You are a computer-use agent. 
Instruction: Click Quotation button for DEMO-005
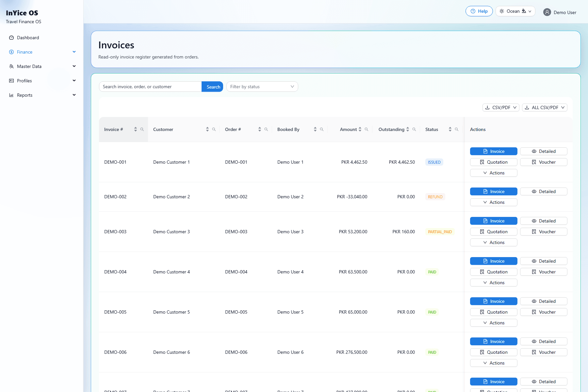[494, 312]
